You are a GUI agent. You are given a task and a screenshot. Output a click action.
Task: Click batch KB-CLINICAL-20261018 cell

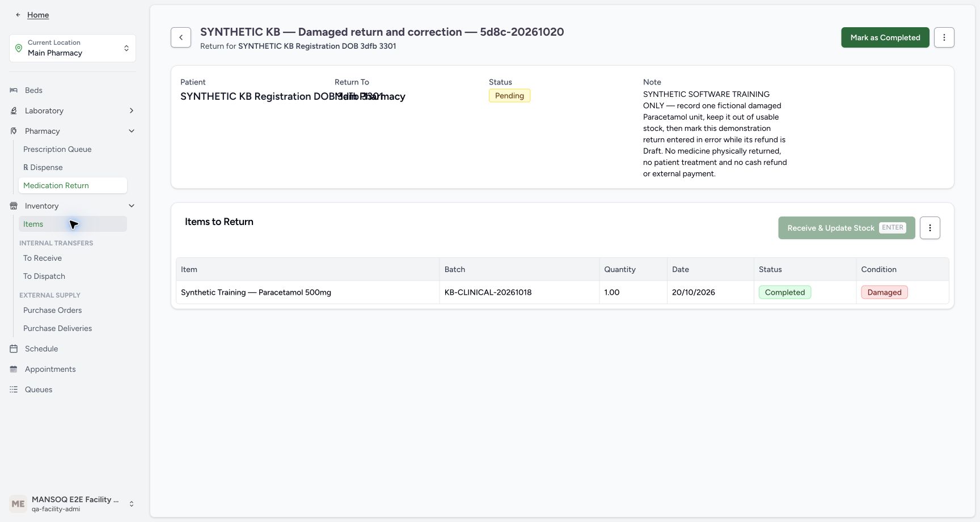(519, 292)
